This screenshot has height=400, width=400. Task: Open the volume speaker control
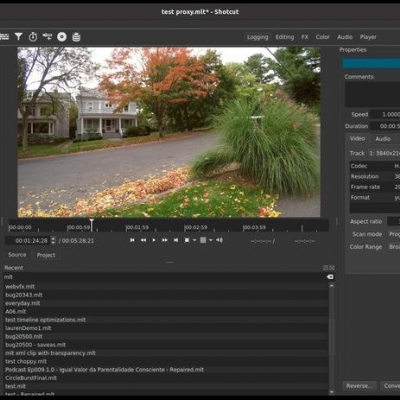tap(219, 240)
